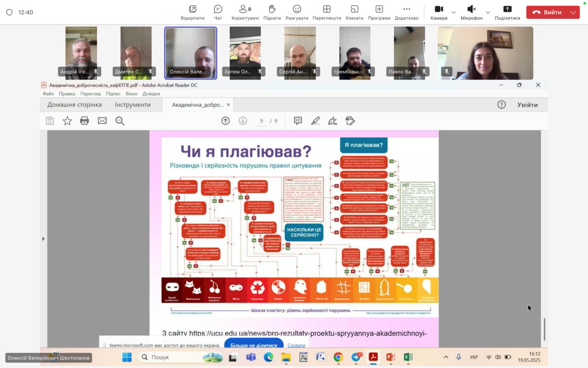
Task: Open the dropdown next to Leave button
Action: click(x=573, y=12)
